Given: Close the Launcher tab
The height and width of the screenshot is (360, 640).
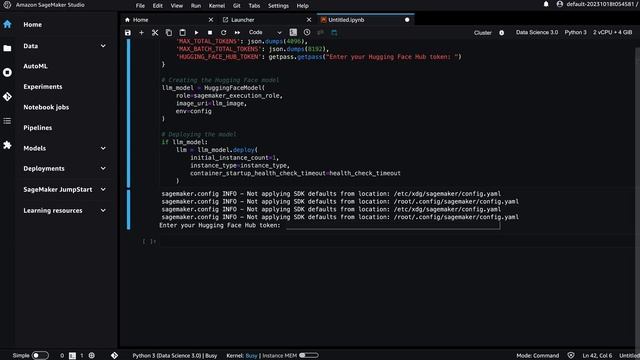Looking at the screenshot, I should pos(309,20).
